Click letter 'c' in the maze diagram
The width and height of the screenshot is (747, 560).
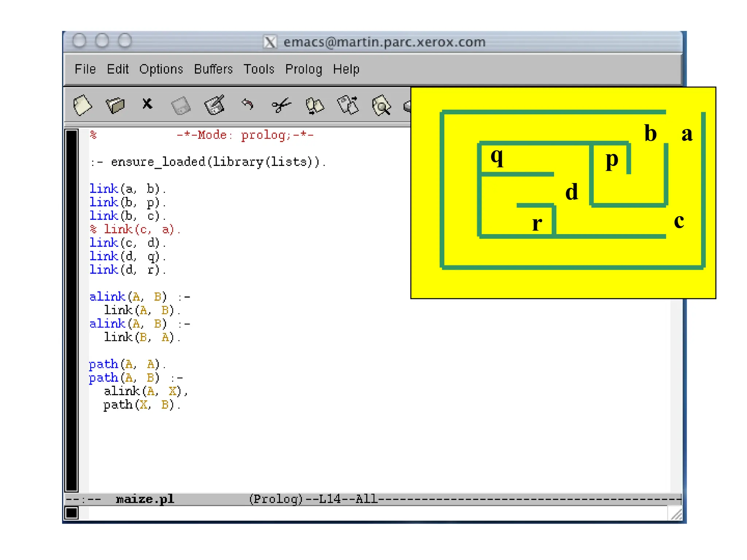pos(679,221)
